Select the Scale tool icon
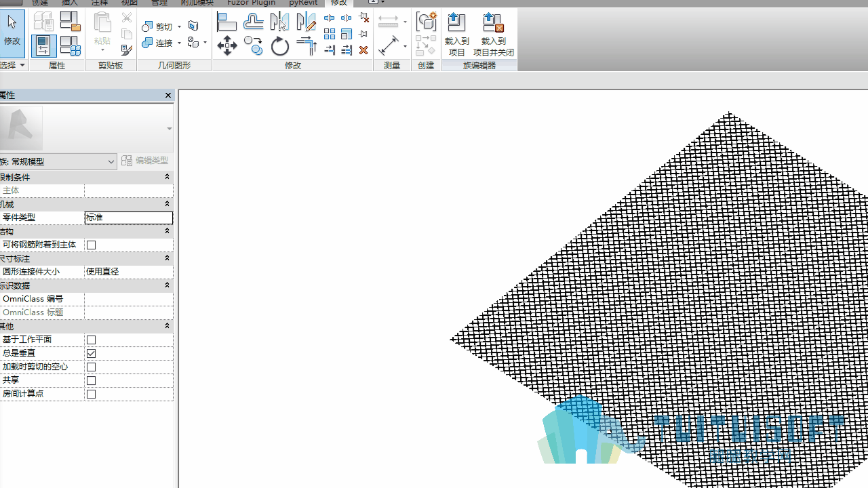The image size is (868, 488). pos(347,34)
